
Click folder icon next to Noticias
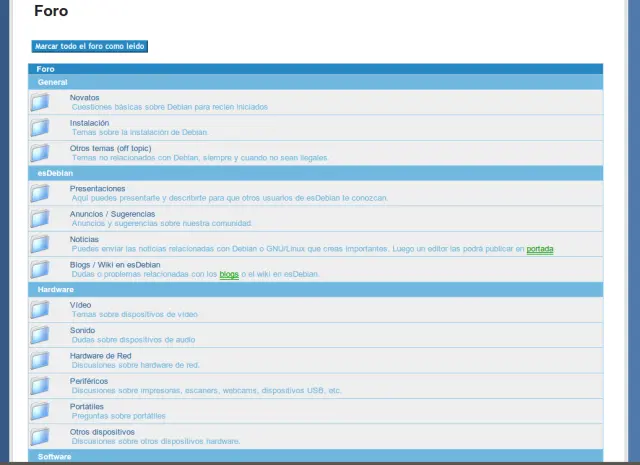40,244
